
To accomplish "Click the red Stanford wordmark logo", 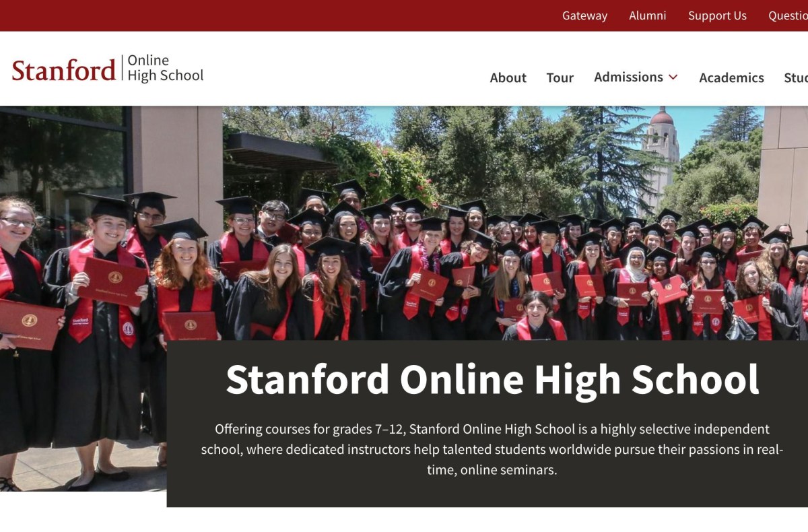I will point(64,70).
